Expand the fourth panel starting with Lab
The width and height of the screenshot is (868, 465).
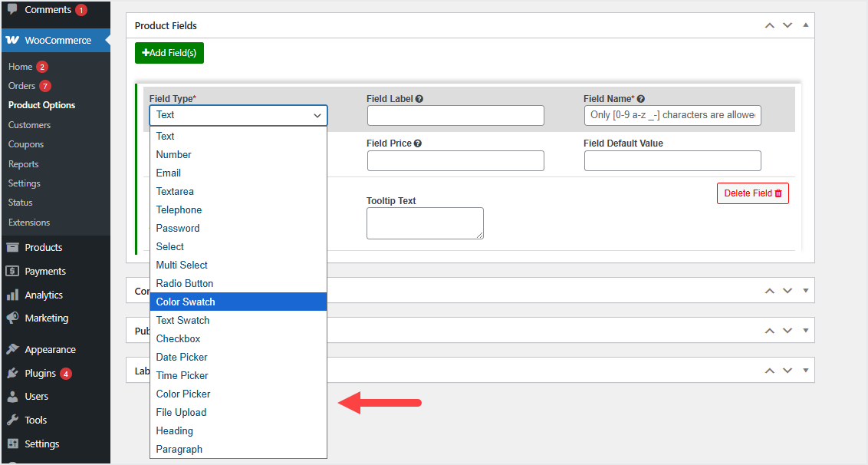805,370
